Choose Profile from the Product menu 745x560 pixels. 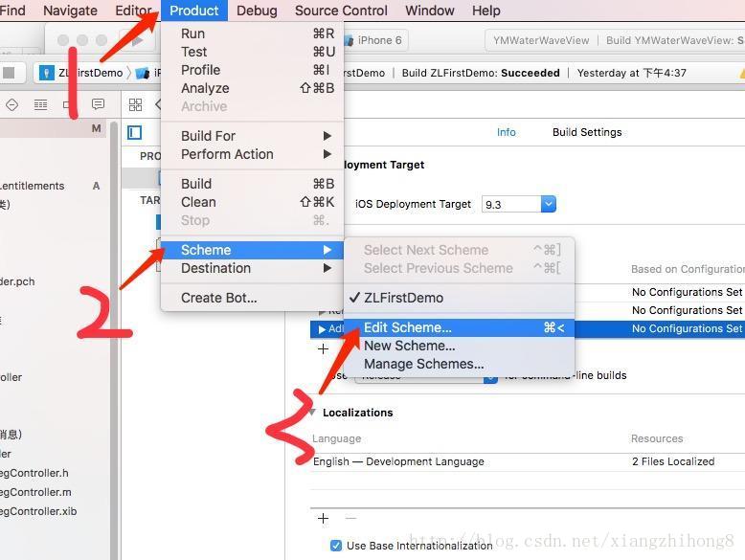coord(252,70)
